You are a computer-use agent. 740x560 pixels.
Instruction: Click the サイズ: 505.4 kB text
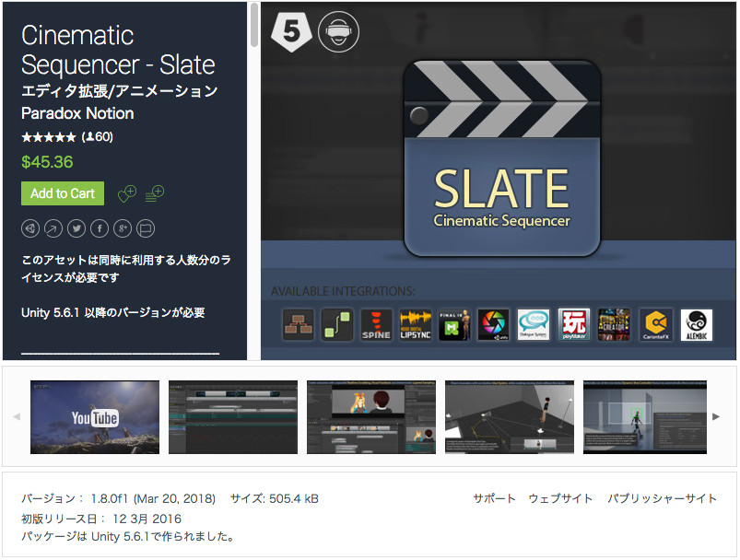pos(275,498)
